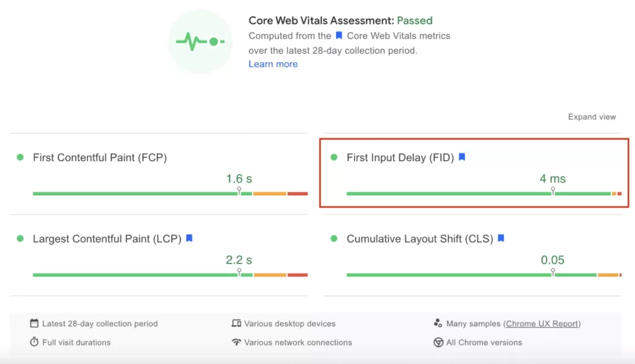This screenshot has width=635, height=364.
Task: Click the bookmark icon next to Cumulative Layout Shift
Action: (x=501, y=238)
